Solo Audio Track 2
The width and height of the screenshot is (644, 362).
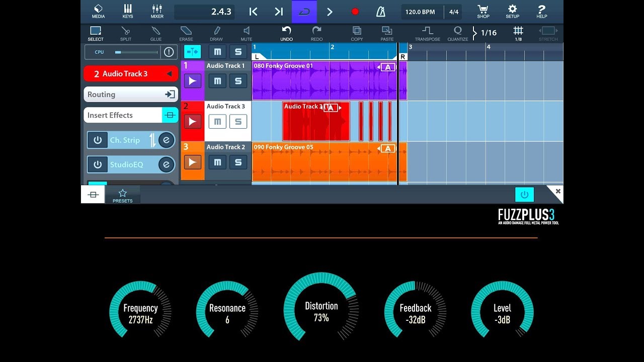pos(238,162)
